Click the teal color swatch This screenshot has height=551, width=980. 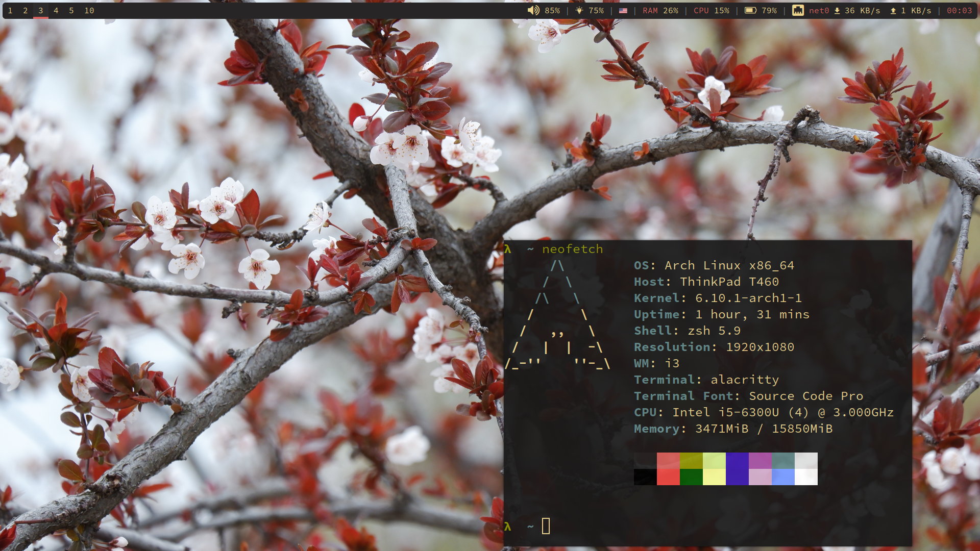click(783, 461)
